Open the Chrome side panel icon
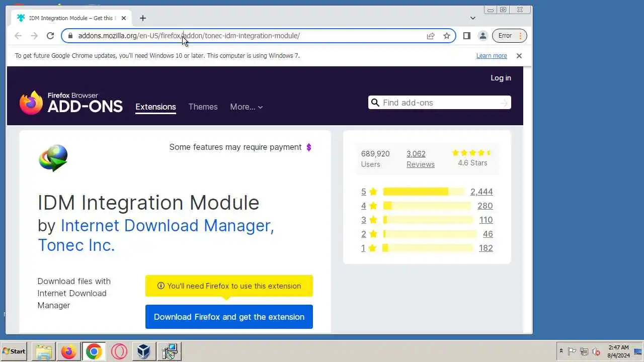 (467, 36)
